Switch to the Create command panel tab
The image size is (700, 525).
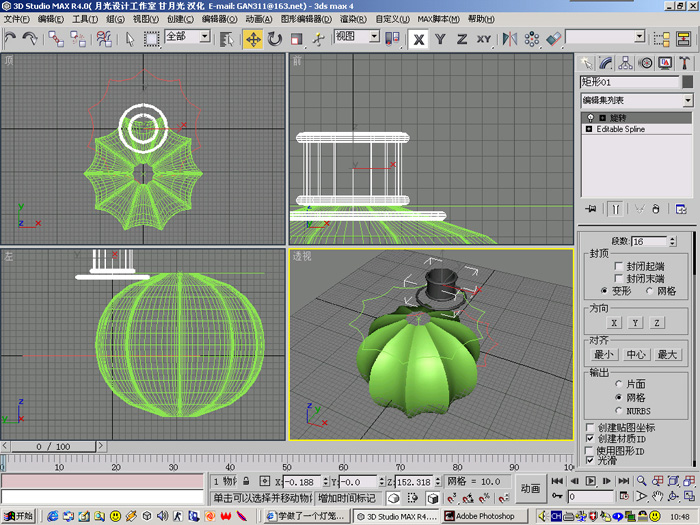tap(585, 63)
